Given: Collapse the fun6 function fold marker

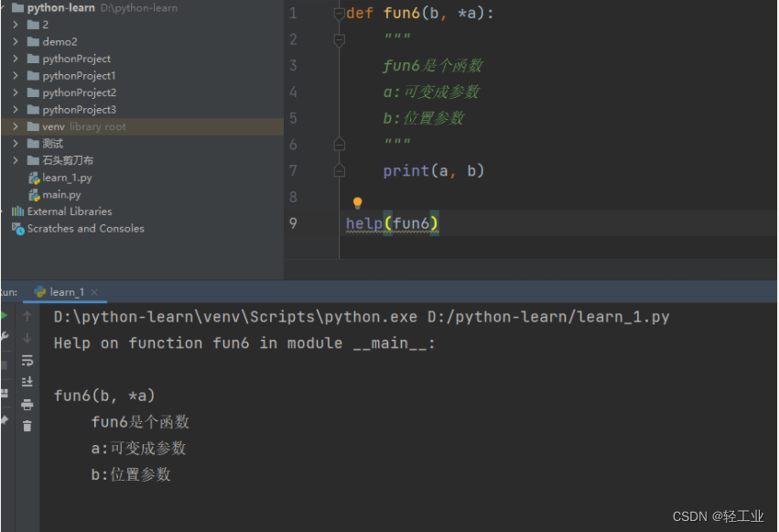Looking at the screenshot, I should click(x=339, y=14).
